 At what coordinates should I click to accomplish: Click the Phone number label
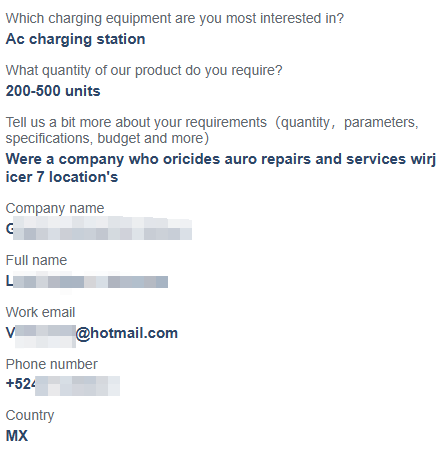click(x=52, y=364)
